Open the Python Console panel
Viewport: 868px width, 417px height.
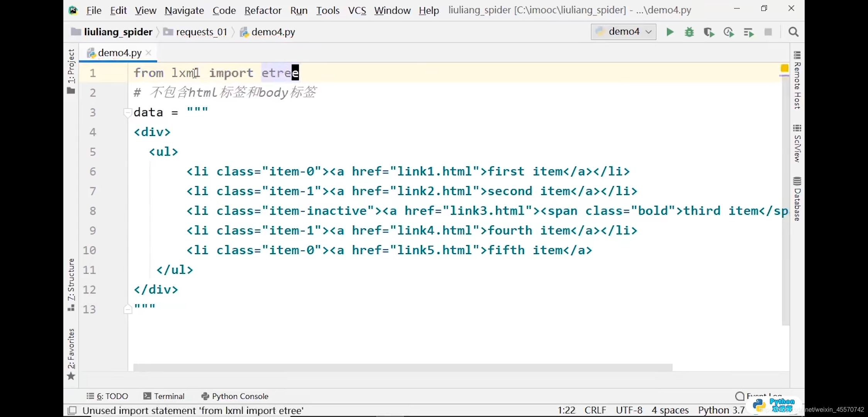(235, 396)
